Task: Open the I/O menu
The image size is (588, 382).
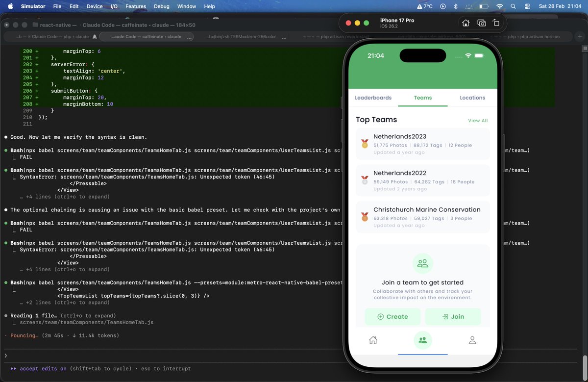Action: pyautogui.click(x=114, y=6)
